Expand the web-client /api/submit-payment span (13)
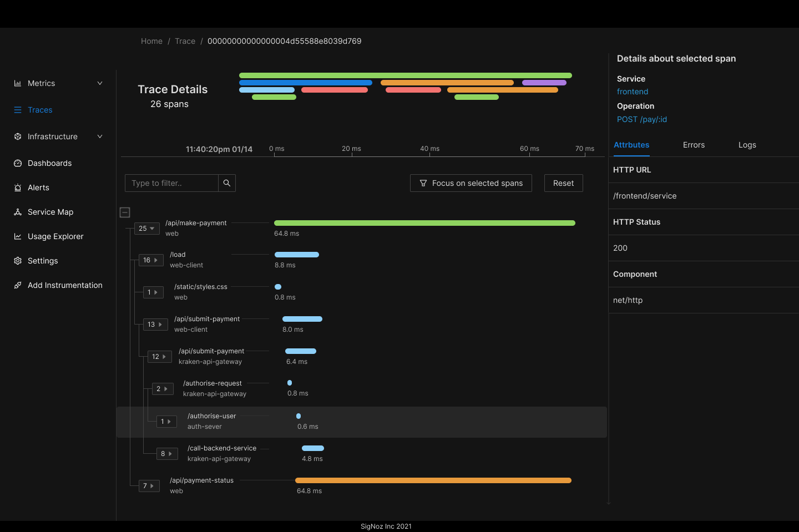Screen dimensions: 799x532 click(155, 325)
